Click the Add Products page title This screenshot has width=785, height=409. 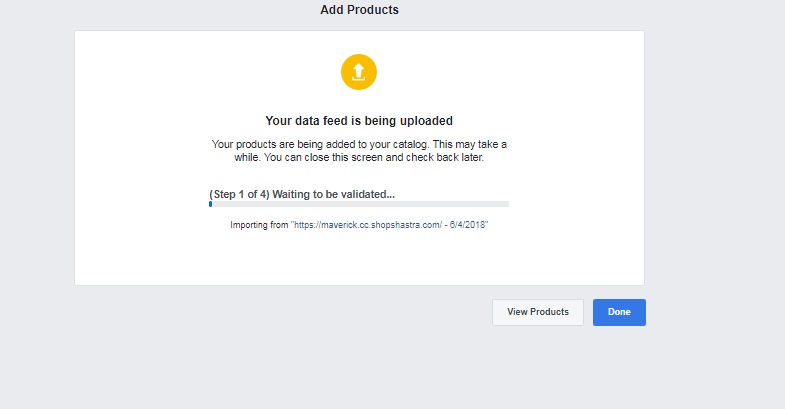pos(359,10)
